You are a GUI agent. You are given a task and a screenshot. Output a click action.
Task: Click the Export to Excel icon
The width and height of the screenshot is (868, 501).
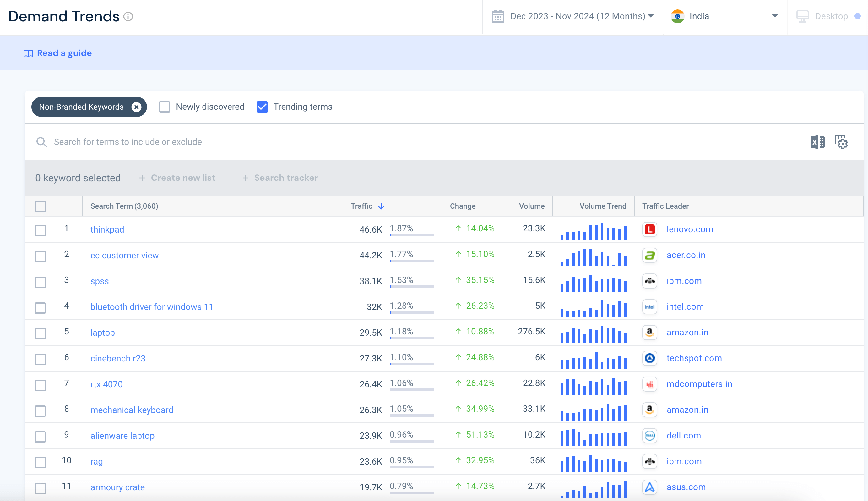[x=817, y=142]
